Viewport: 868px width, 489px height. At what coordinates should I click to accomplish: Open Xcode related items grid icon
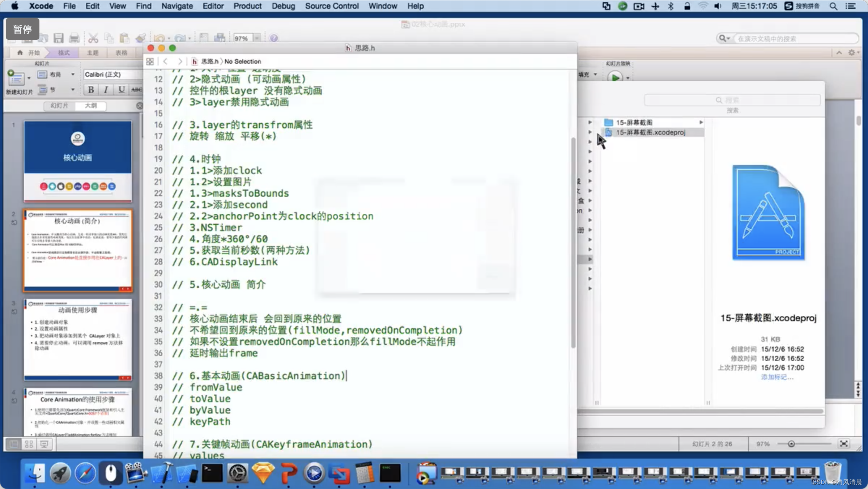click(x=150, y=61)
